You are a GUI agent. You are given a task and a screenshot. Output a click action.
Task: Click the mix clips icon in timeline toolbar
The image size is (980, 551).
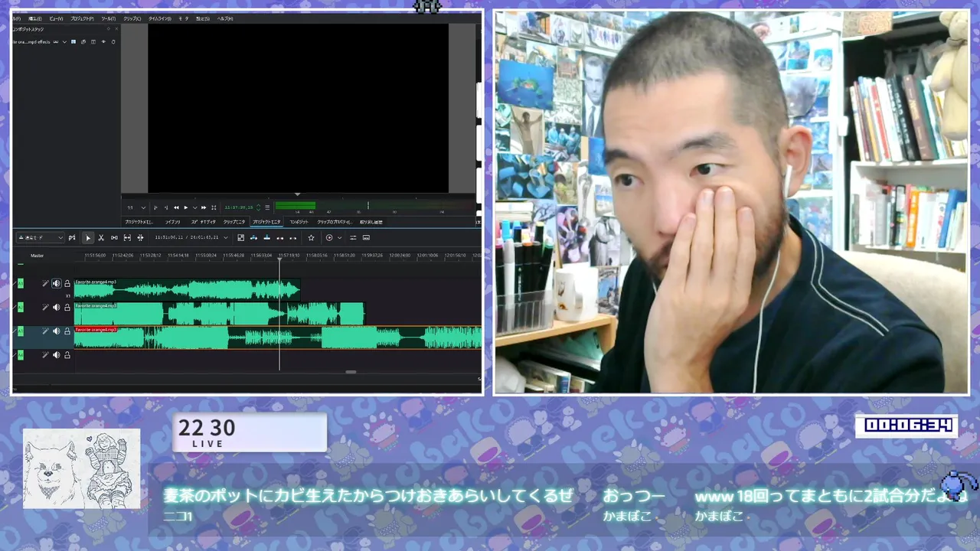[240, 237]
